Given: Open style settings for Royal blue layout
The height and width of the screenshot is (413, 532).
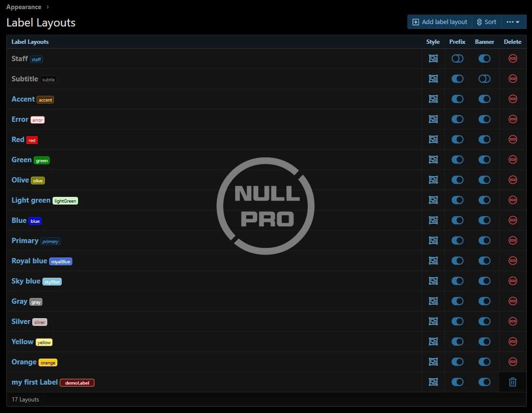Looking at the screenshot, I should pyautogui.click(x=433, y=261).
